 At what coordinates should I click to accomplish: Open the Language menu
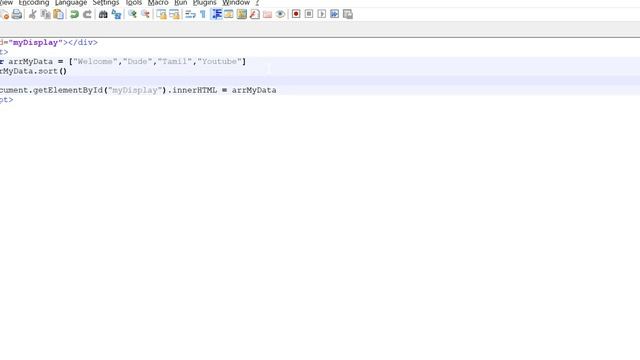click(x=71, y=2)
